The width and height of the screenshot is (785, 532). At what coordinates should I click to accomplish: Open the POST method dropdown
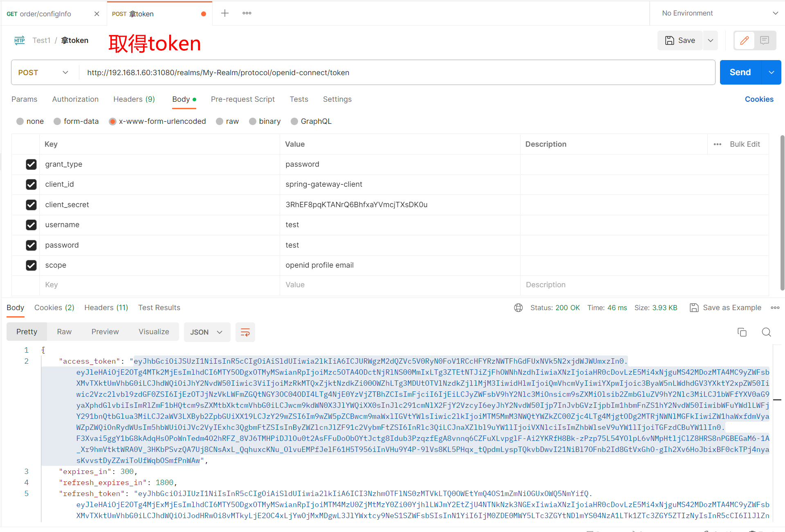tap(43, 73)
